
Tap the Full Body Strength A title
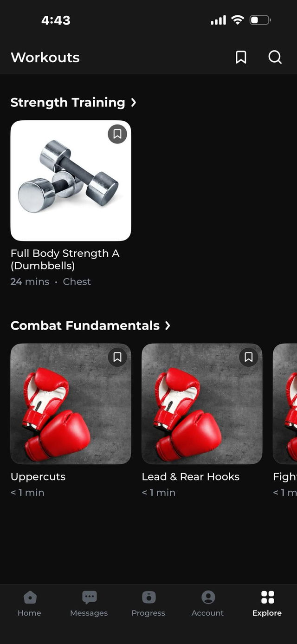65,260
